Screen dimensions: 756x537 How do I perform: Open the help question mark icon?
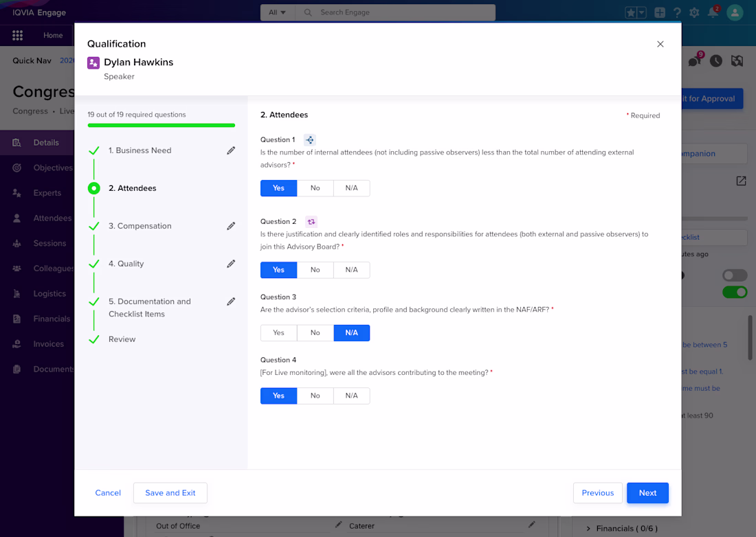(677, 12)
